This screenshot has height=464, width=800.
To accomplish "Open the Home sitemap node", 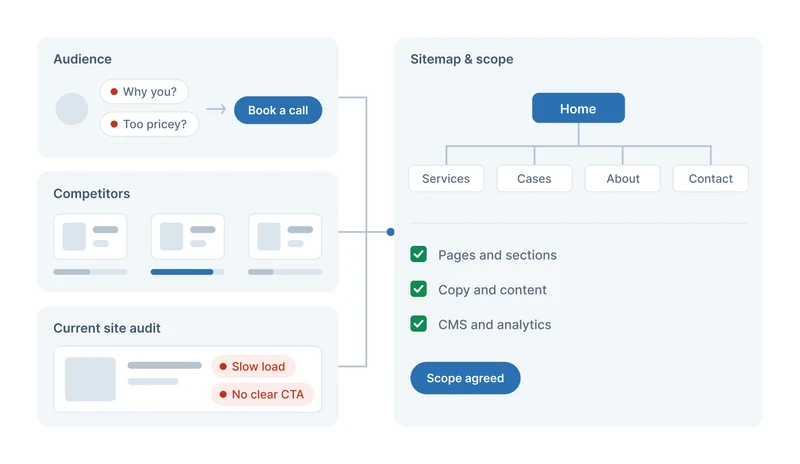I will tap(578, 108).
